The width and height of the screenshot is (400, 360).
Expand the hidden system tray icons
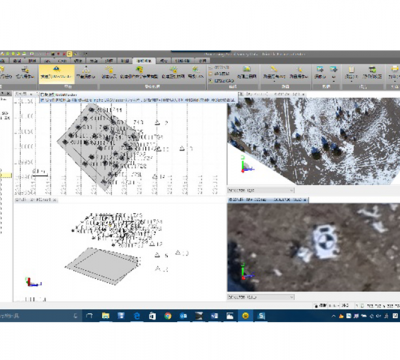[x=334, y=316]
